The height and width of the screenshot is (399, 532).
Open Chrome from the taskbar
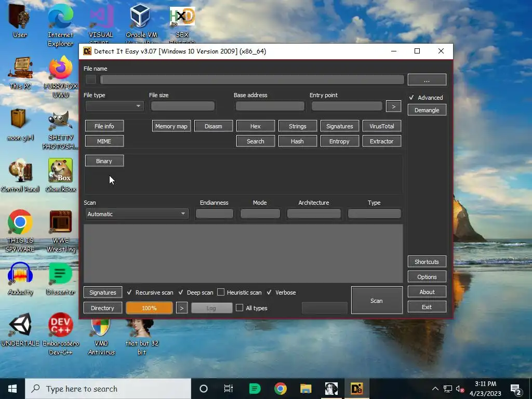pyautogui.click(x=280, y=389)
